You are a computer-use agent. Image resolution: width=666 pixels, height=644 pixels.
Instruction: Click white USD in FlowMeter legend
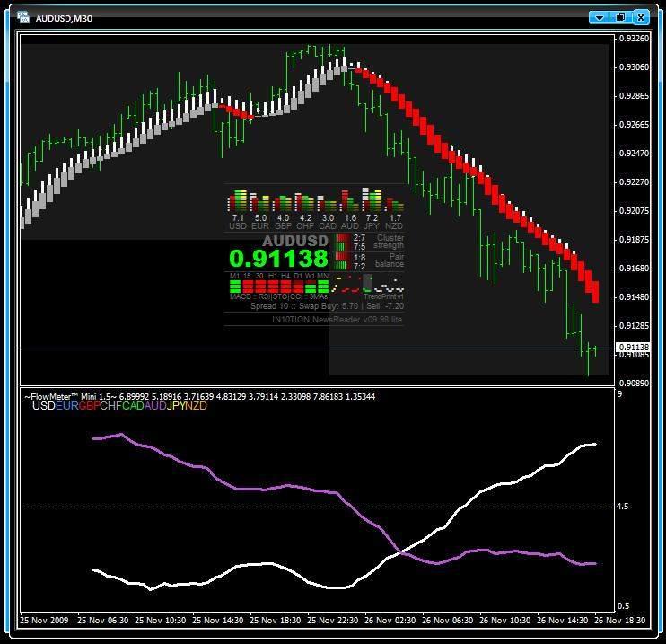(44, 406)
